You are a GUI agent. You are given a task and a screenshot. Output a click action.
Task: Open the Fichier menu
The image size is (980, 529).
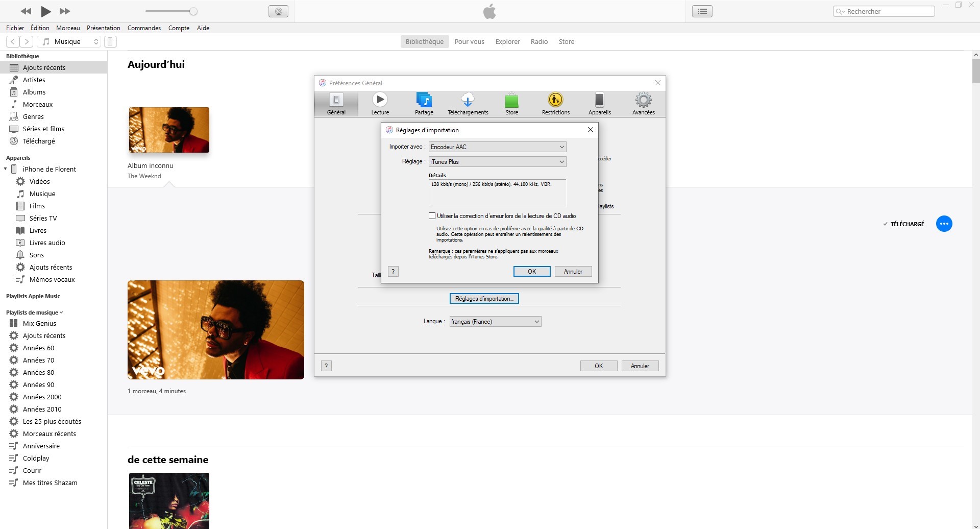point(15,28)
